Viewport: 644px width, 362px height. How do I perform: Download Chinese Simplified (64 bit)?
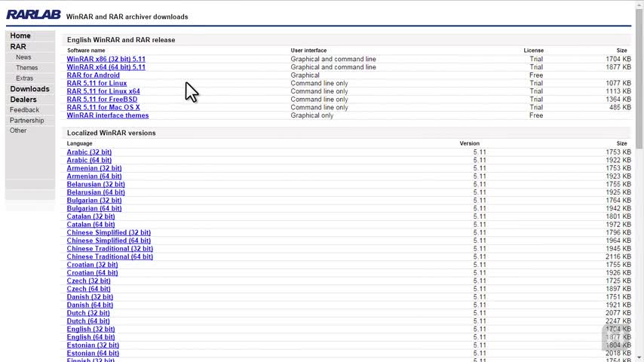(x=109, y=241)
